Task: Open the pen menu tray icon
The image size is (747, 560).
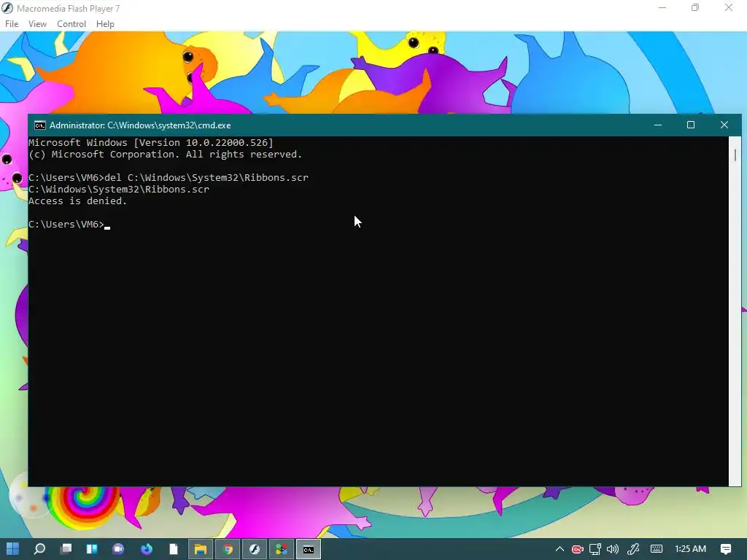Action: coord(633,550)
